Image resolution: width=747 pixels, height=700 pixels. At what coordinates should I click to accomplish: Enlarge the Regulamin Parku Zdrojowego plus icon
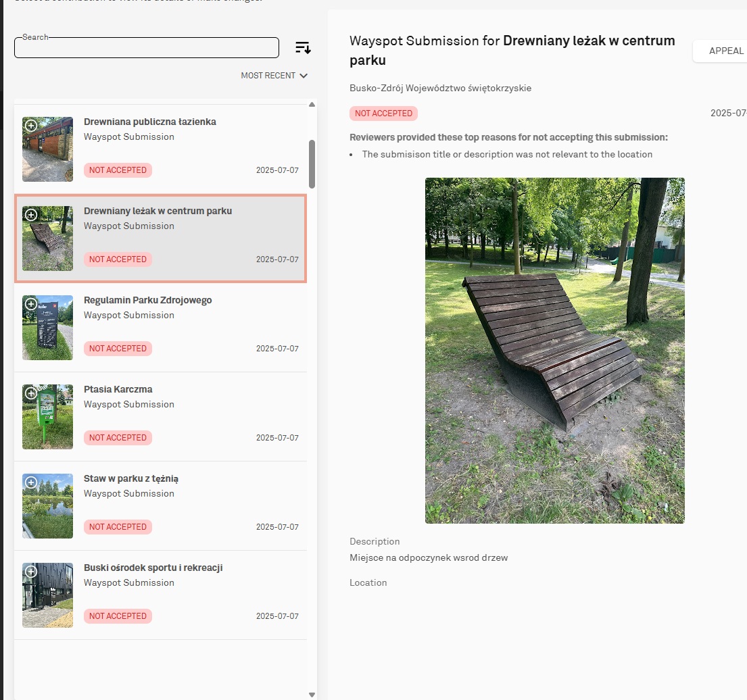click(31, 304)
